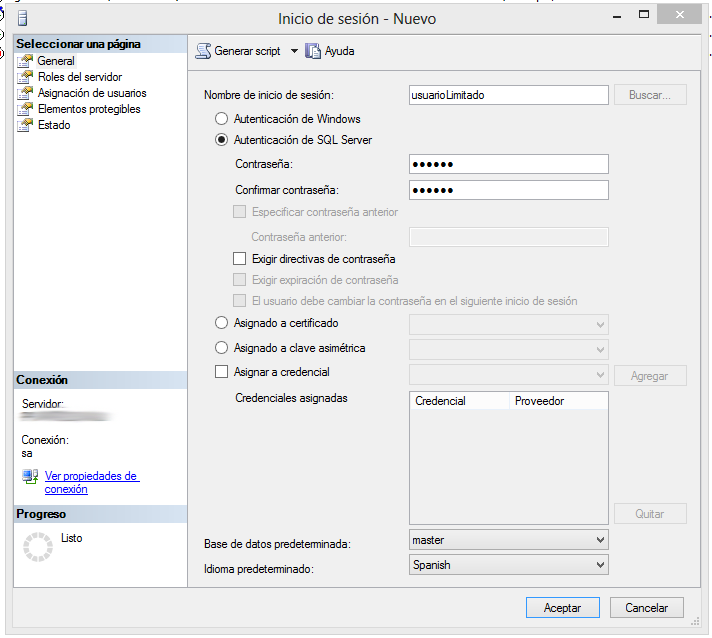Check the Asignar a credencial checkbox
Screen dimensions: 712x638
(222, 372)
